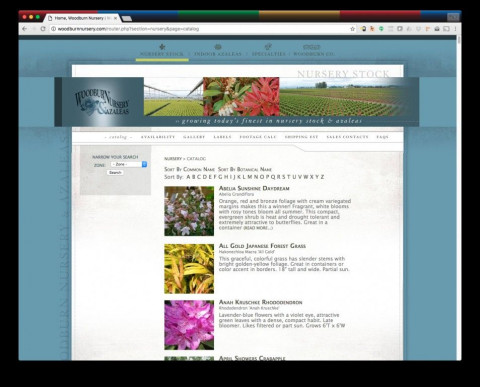The width and height of the screenshot is (480, 387).
Task: Open the Footage Calc tab
Action: (258, 137)
